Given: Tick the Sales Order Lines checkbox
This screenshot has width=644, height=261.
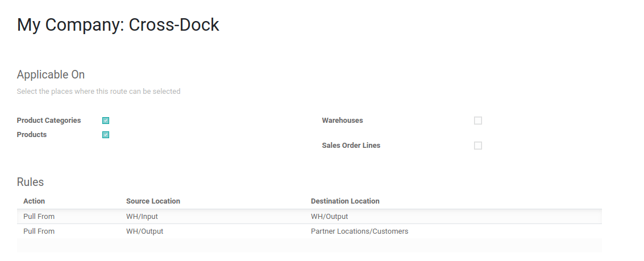Looking at the screenshot, I should point(478,146).
